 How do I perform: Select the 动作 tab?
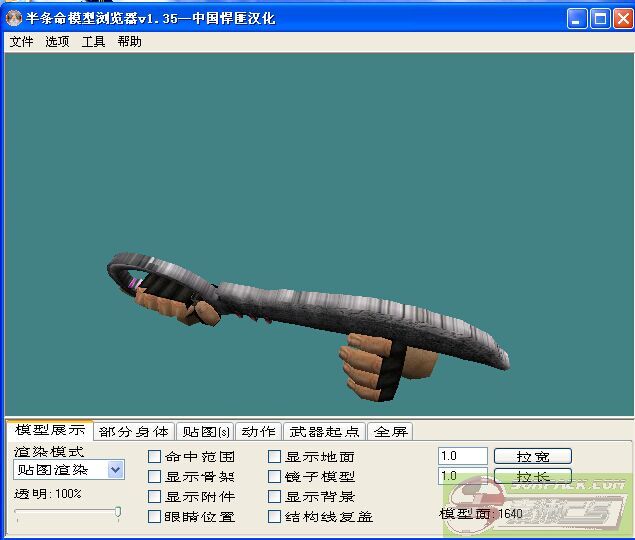[258, 432]
